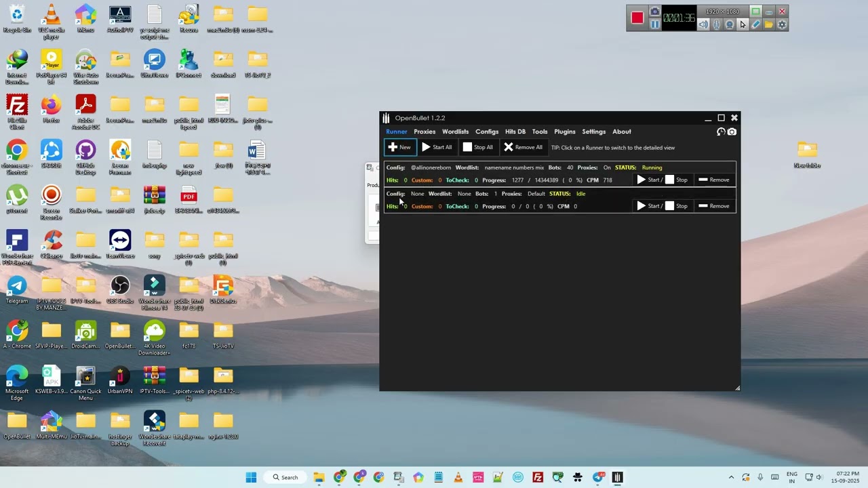Select the New folder on desktop right
868x488 pixels.
click(x=807, y=154)
